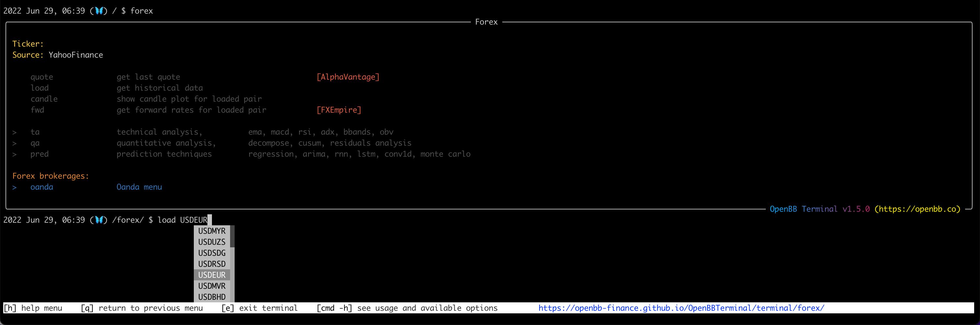The image size is (980, 325).
Task: Pick the highlighted USDEUR suggestion
Action: tap(212, 275)
